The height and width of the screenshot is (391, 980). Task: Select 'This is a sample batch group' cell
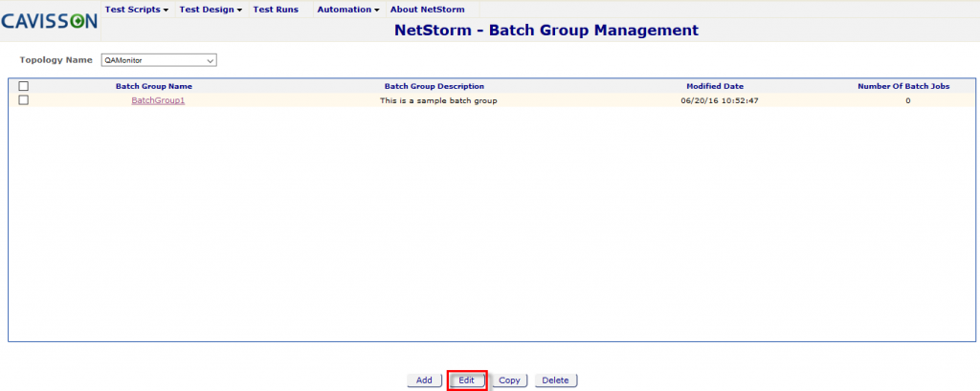438,100
